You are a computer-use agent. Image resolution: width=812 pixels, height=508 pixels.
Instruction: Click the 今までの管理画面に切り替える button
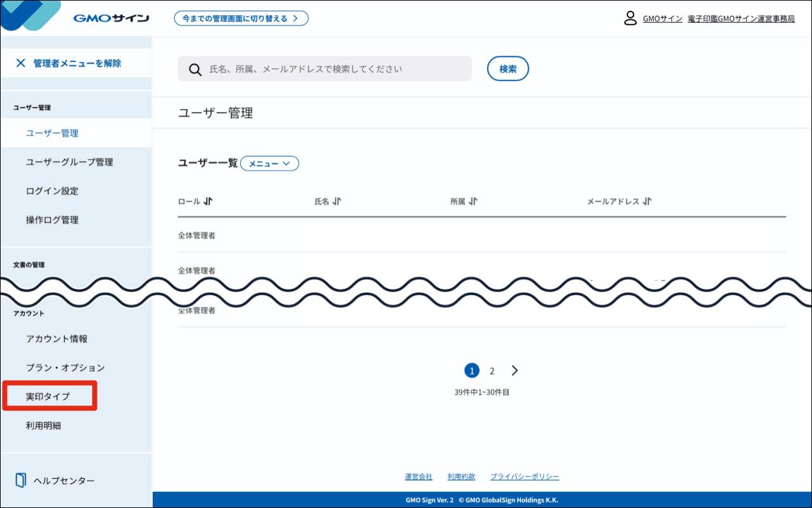click(x=241, y=18)
